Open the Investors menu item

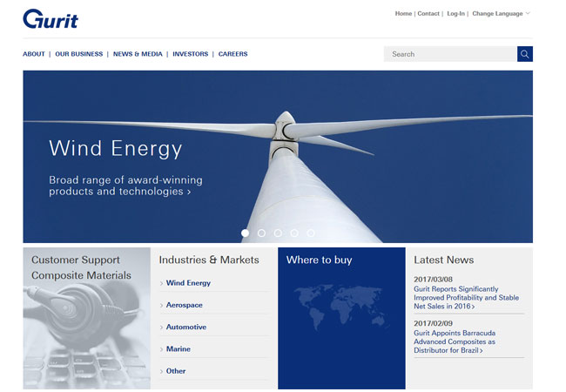[190, 54]
